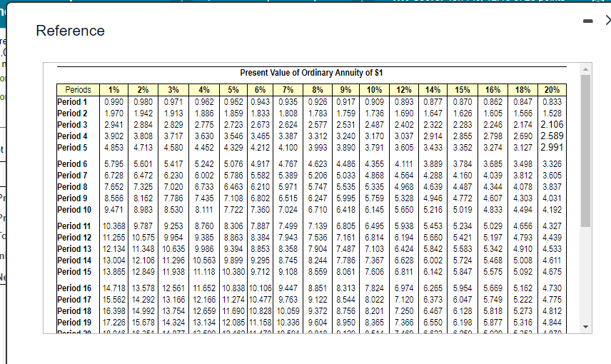This screenshot has width=611, height=364.
Task: Click value 0.990 for Period 1 at 1%
Action: (113, 102)
